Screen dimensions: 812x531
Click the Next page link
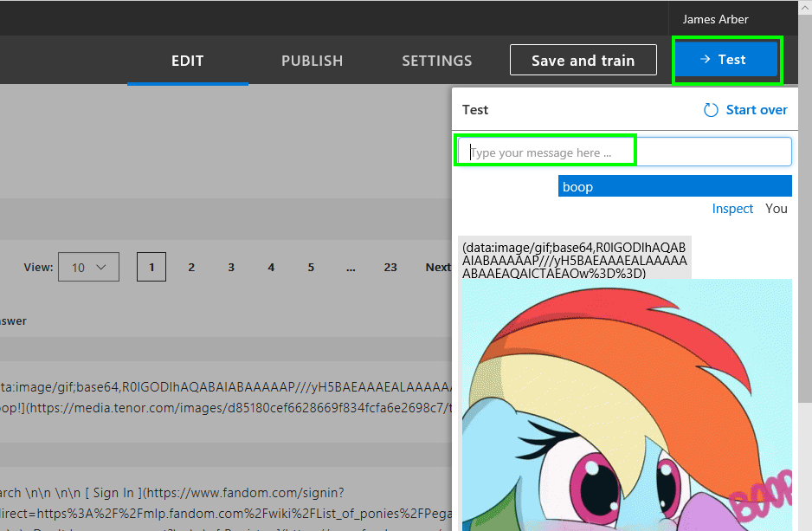pos(437,267)
